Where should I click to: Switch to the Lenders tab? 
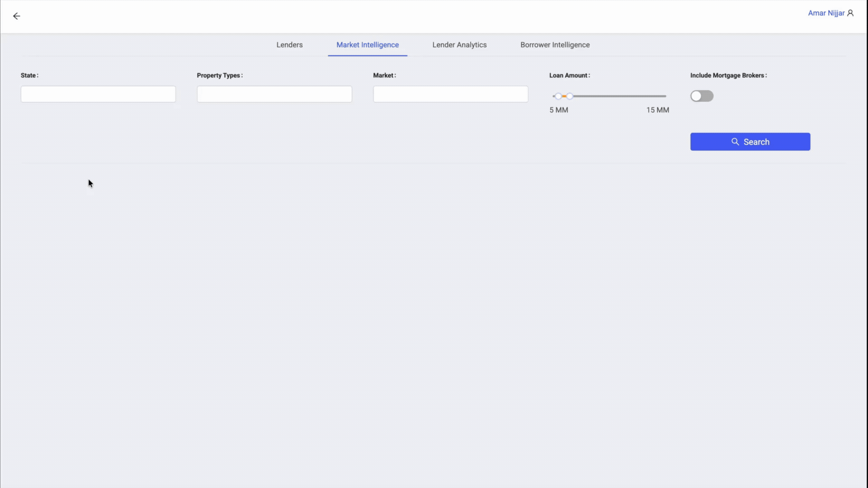click(289, 45)
